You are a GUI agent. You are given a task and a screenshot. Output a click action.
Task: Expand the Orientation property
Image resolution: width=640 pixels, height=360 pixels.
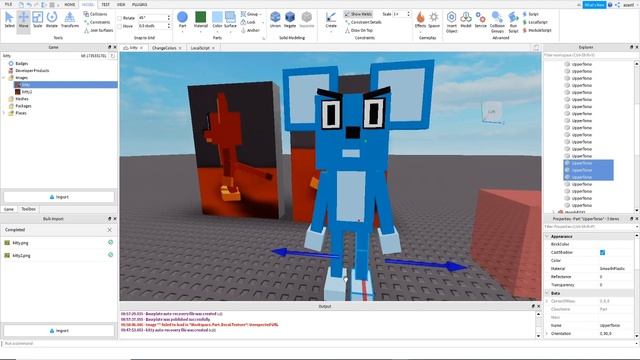[547, 333]
